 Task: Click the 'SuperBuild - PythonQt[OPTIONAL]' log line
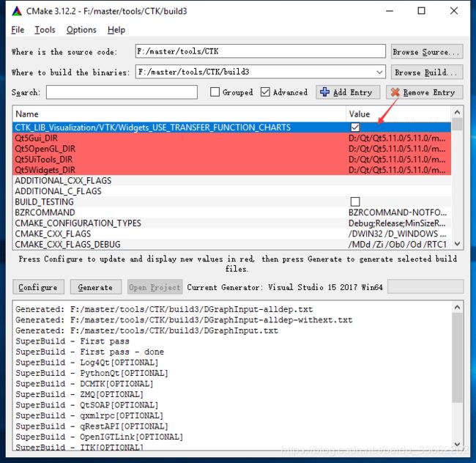coord(92,373)
